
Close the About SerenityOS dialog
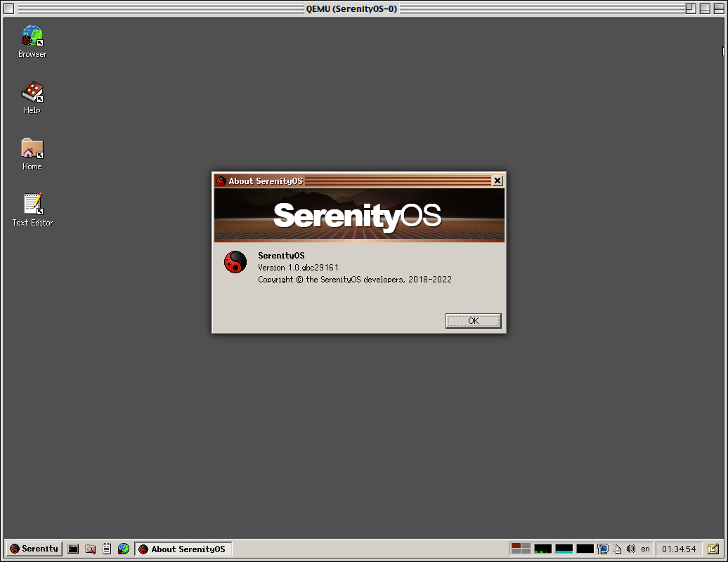coord(498,181)
